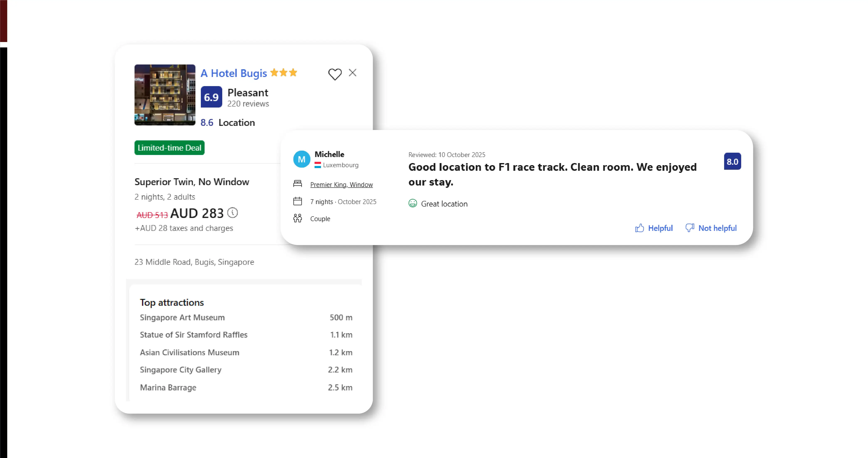The width and height of the screenshot is (868, 458).
Task: Open the Premier King, Window room link
Action: pyautogui.click(x=341, y=185)
